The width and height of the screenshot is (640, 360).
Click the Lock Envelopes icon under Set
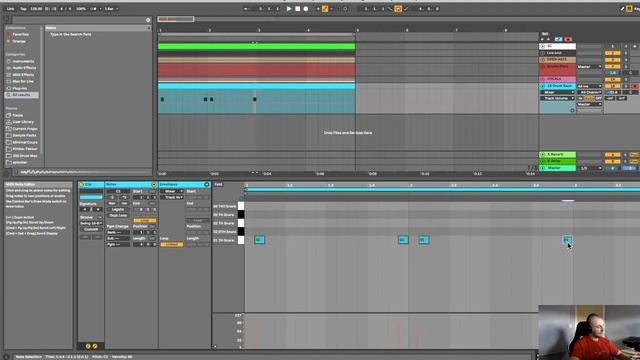pos(558,39)
